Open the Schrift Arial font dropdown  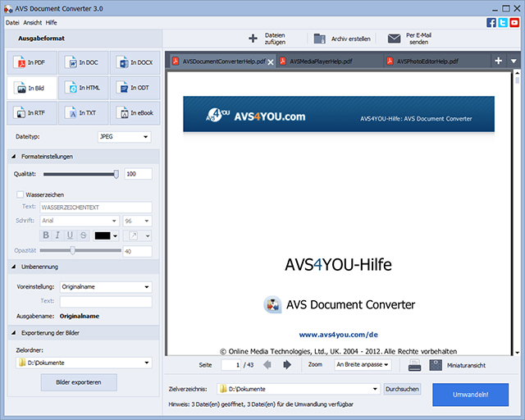pyautogui.click(x=80, y=221)
